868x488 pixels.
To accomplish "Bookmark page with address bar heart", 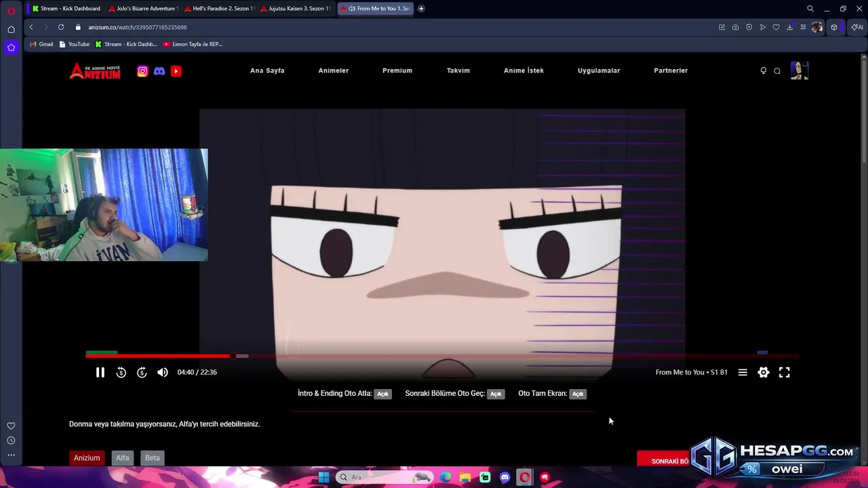I will [776, 27].
